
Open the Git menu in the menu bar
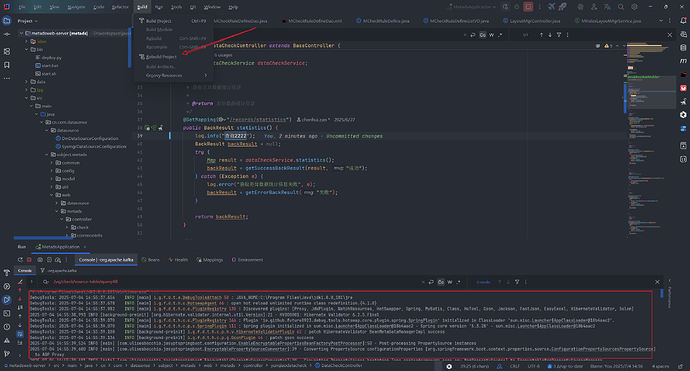[193, 7]
